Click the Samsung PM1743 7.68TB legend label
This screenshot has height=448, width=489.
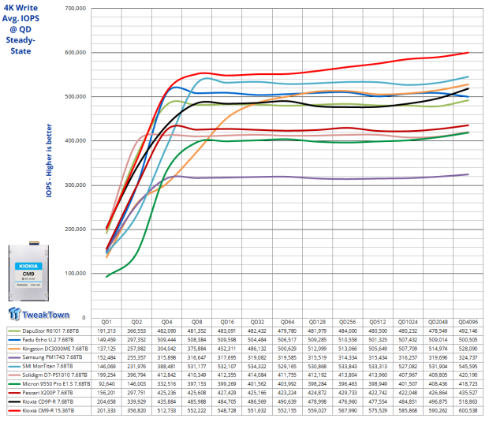point(52,357)
